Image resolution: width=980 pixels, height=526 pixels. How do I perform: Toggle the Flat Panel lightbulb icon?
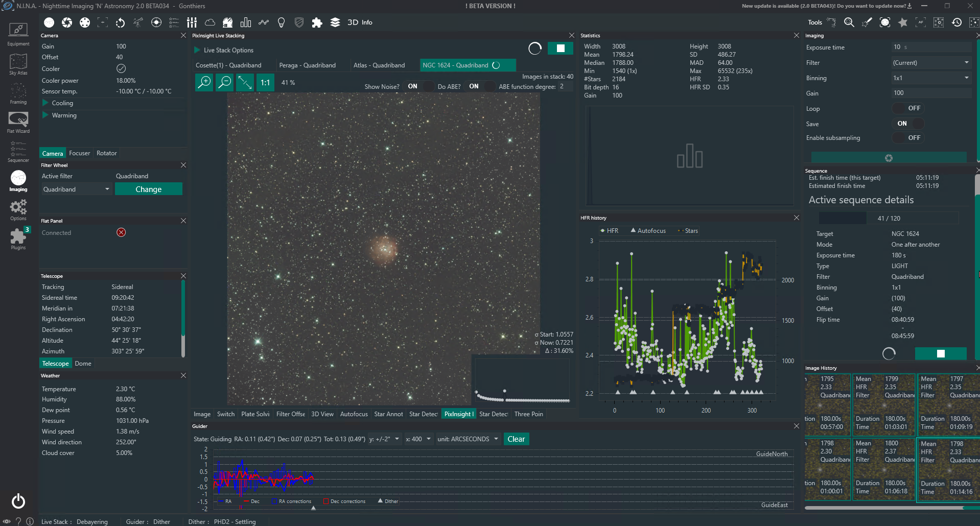point(281,22)
